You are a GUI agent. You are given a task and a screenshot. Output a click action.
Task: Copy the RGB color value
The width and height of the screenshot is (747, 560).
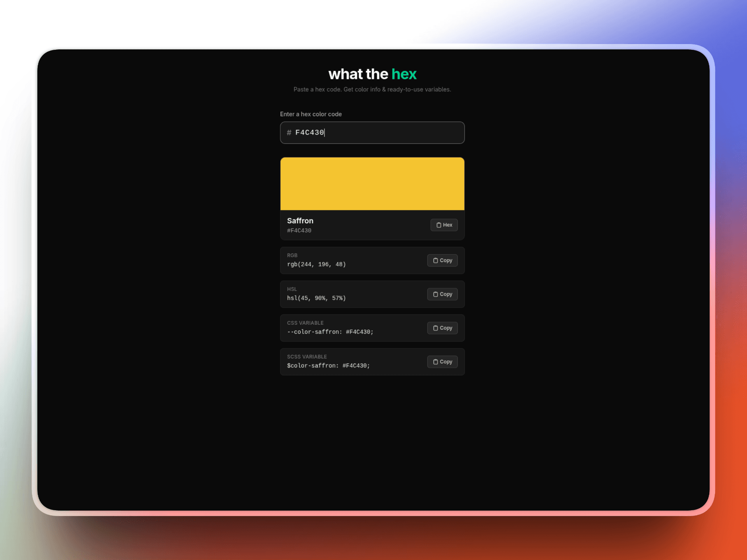[442, 260]
